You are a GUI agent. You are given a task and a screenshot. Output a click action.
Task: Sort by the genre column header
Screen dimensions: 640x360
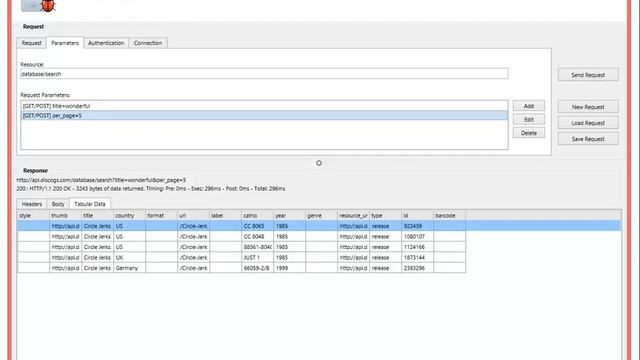(x=321, y=215)
